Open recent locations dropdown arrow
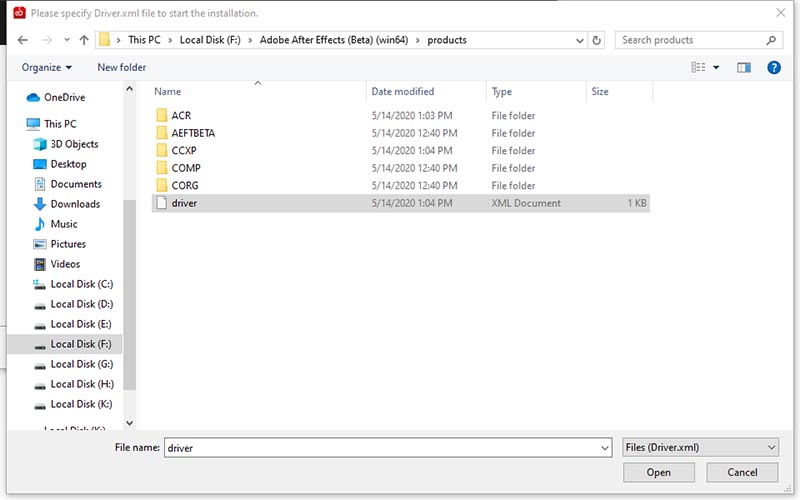Image resolution: width=800 pixels, height=500 pixels. pyautogui.click(x=67, y=40)
